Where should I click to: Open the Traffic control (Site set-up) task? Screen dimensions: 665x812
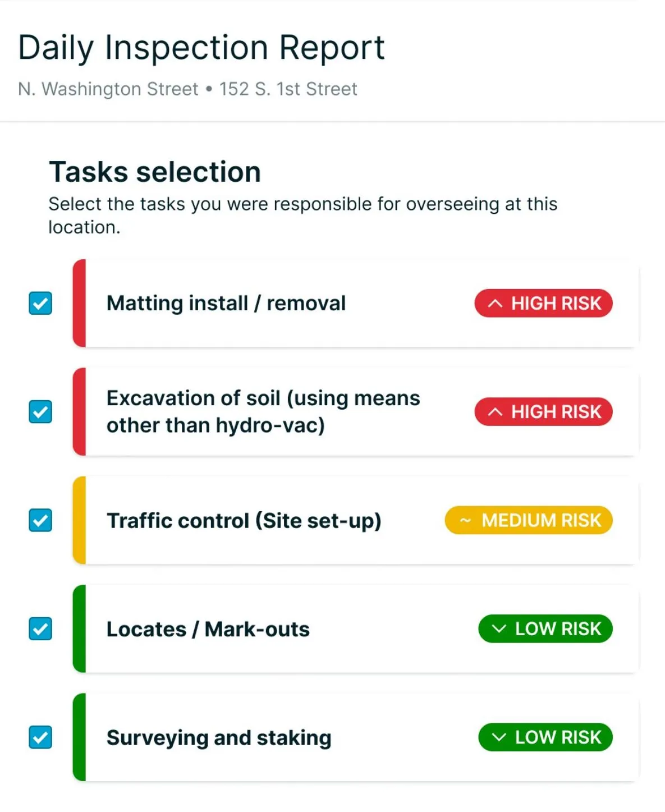pyautogui.click(x=244, y=521)
